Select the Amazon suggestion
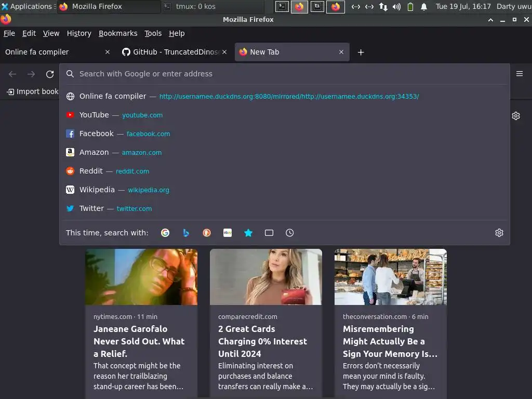 pos(284,152)
